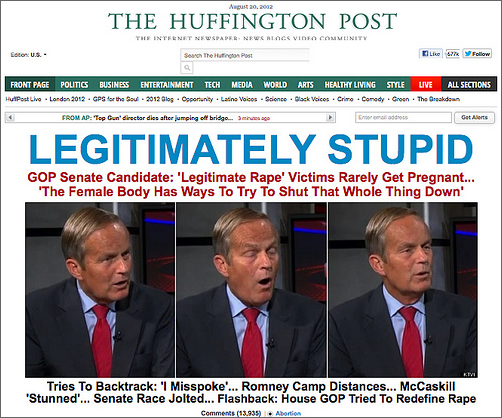Open the World section

(275, 85)
